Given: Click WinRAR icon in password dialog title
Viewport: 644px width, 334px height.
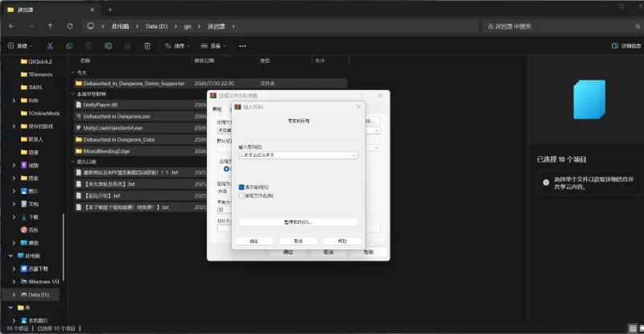Looking at the screenshot, I should click(x=237, y=107).
